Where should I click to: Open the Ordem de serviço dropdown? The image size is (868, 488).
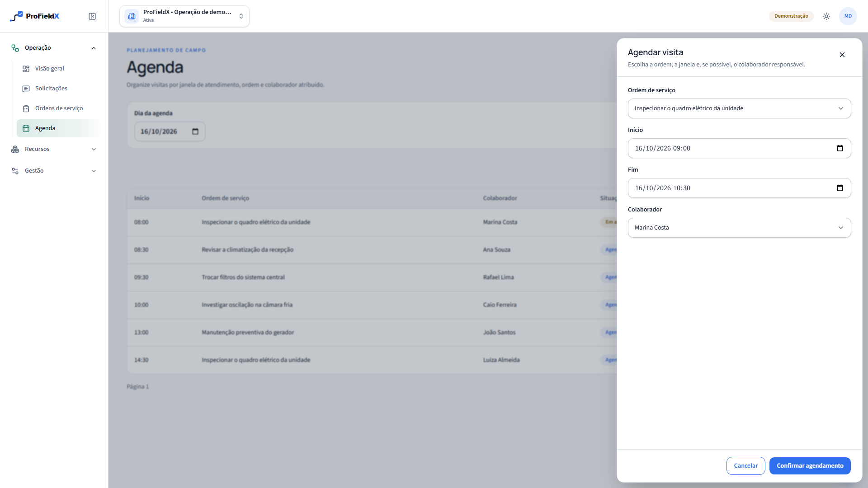coord(739,108)
